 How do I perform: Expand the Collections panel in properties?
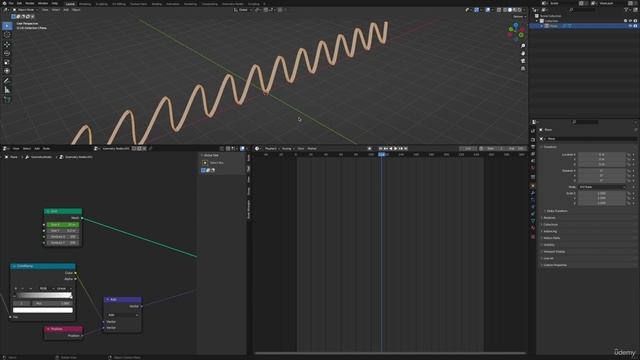[550, 224]
